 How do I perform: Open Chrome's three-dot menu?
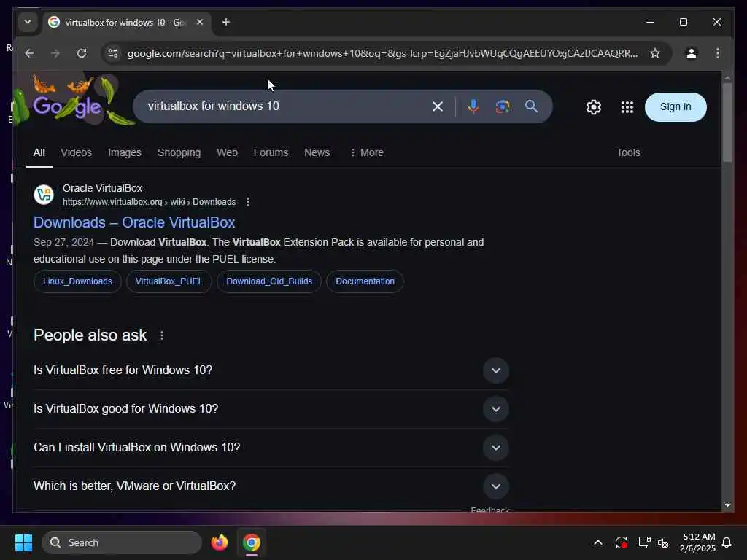718,53
